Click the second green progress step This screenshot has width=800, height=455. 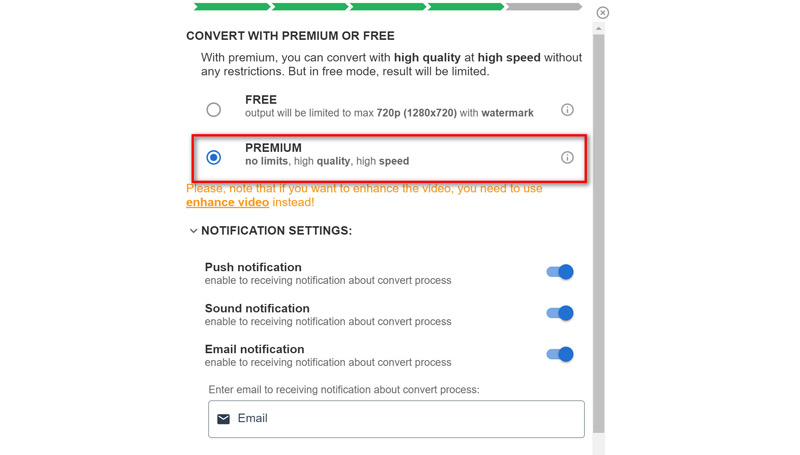click(x=310, y=7)
